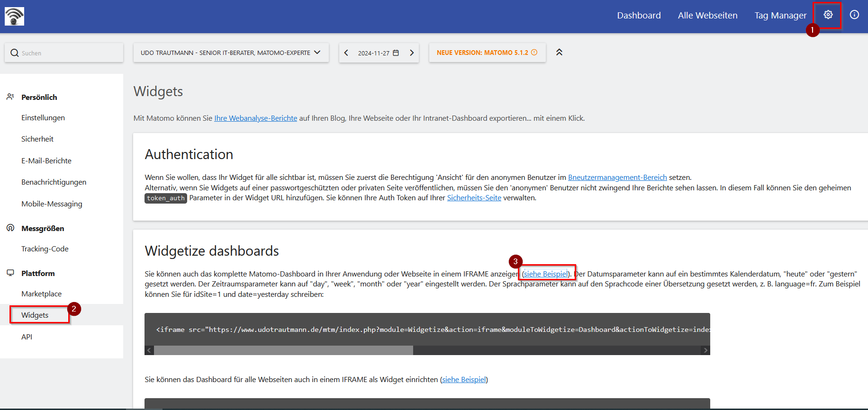This screenshot has height=410, width=868.
Task: Click the code box scroll-right arrow
Action: (705, 350)
